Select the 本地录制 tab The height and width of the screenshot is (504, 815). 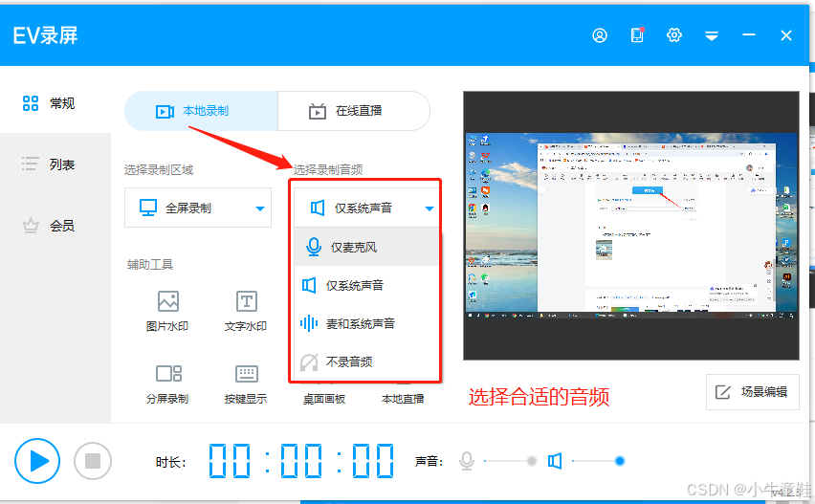[201, 111]
